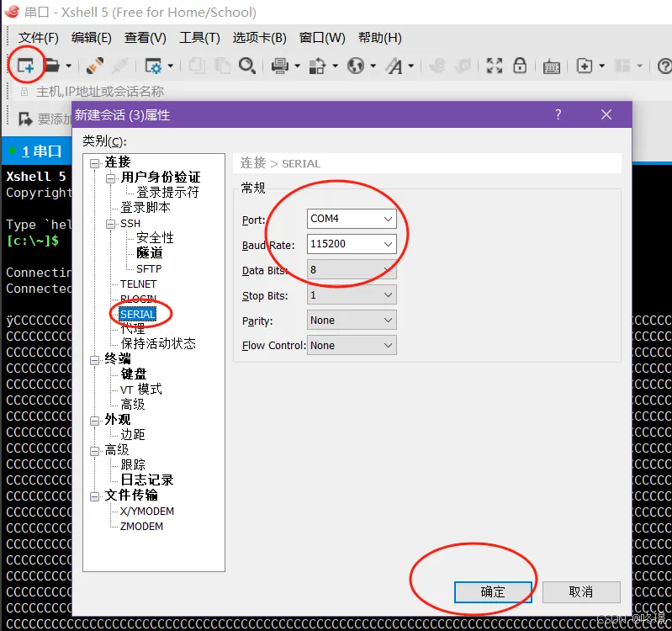Click the host address input bar
This screenshot has height=631, width=672.
[343, 92]
